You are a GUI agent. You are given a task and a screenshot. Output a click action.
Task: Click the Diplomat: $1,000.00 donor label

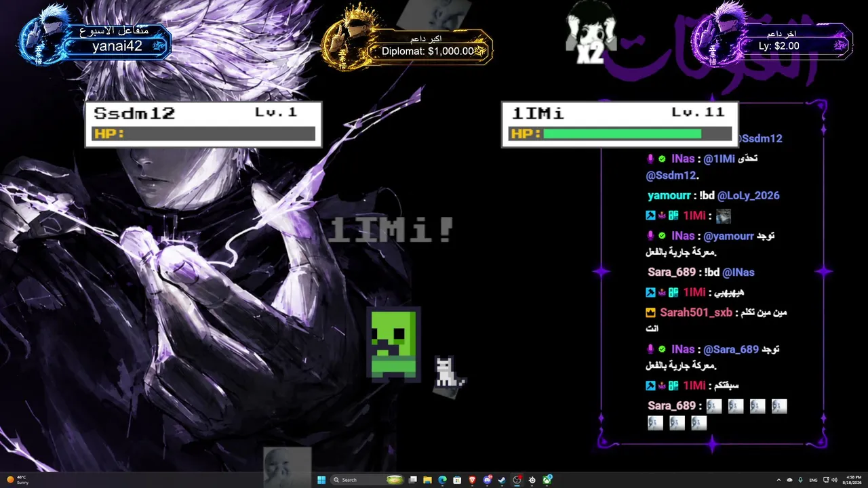(428, 51)
